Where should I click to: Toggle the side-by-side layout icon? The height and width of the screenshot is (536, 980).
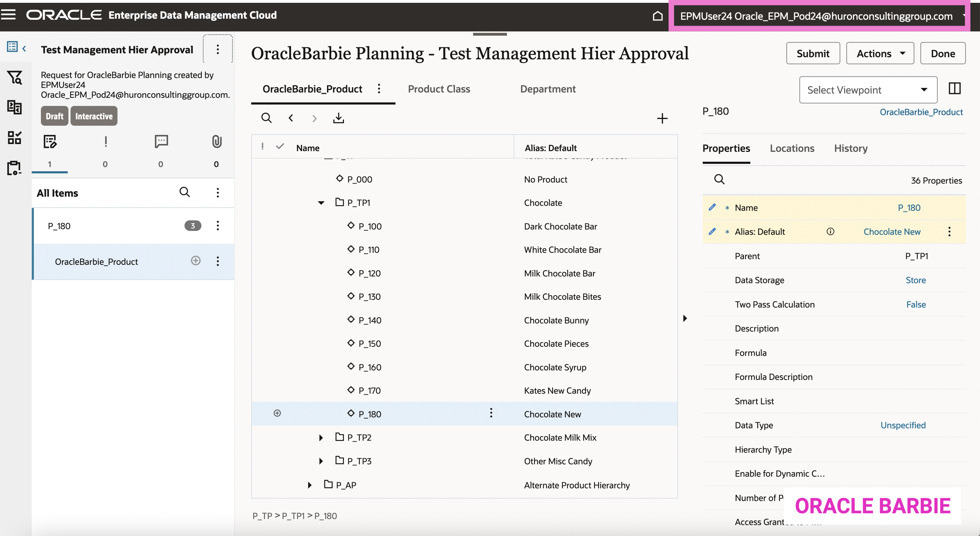954,89
